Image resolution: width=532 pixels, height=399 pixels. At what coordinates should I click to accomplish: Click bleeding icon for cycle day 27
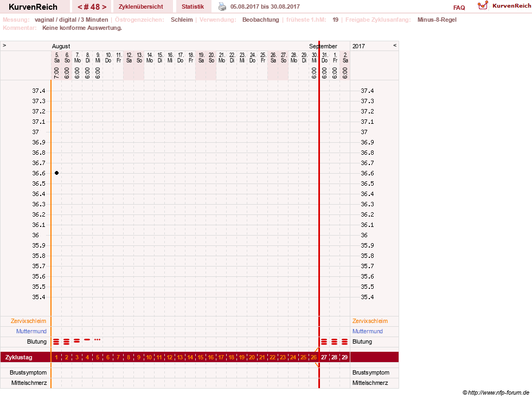[324, 341]
